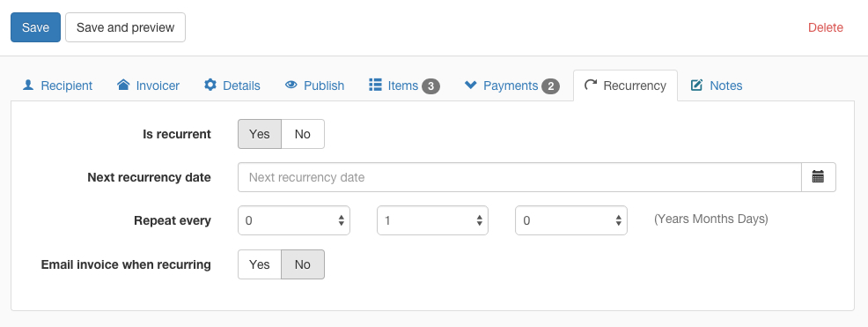This screenshot has height=327, width=868.
Task: Open the Years repeat dropdown
Action: [x=294, y=220]
